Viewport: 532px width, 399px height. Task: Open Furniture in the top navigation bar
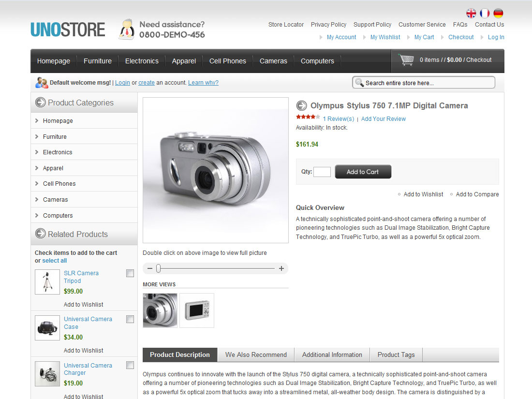[x=98, y=61]
